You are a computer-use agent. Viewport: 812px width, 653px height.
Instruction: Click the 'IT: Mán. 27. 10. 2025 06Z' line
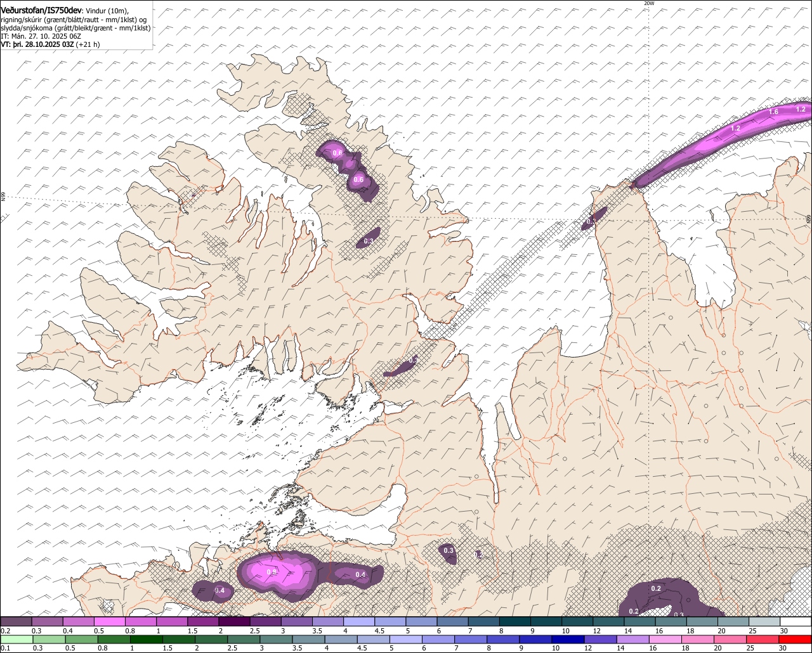(x=41, y=36)
